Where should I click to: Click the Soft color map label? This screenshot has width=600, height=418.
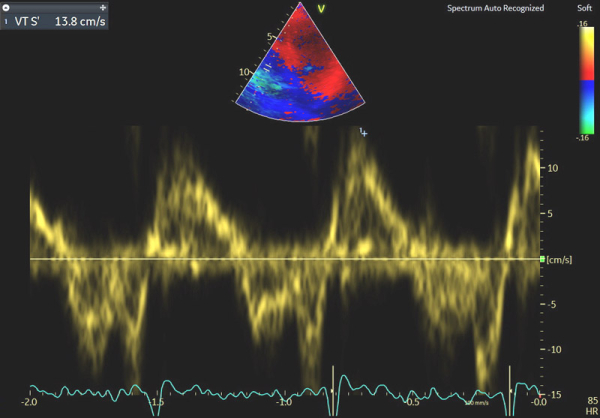point(582,8)
